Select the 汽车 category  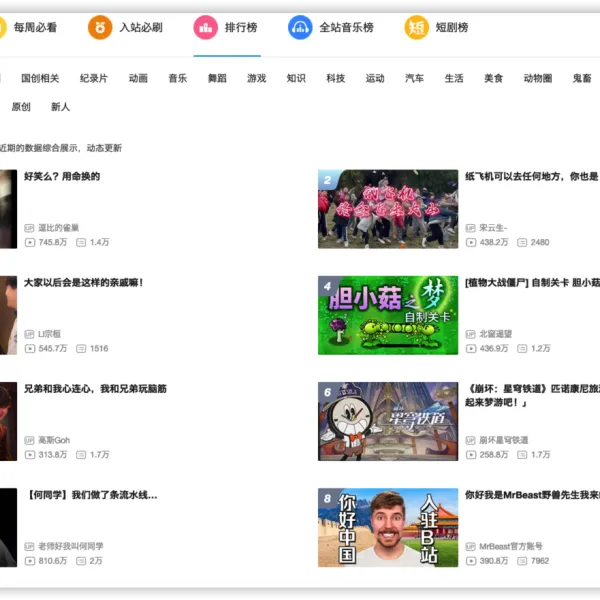click(414, 78)
